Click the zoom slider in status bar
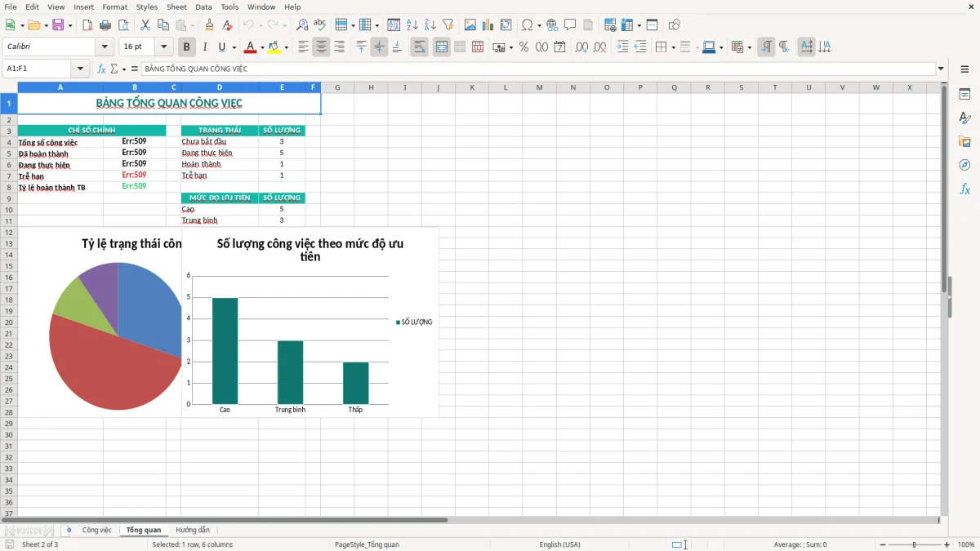Viewport: 980px width, 551px height. 915,544
